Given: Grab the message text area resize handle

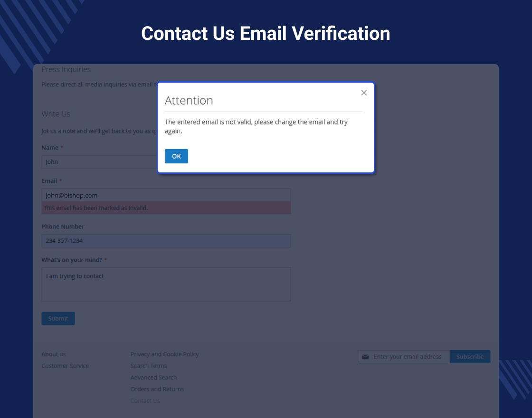Looking at the screenshot, I should pos(289,299).
